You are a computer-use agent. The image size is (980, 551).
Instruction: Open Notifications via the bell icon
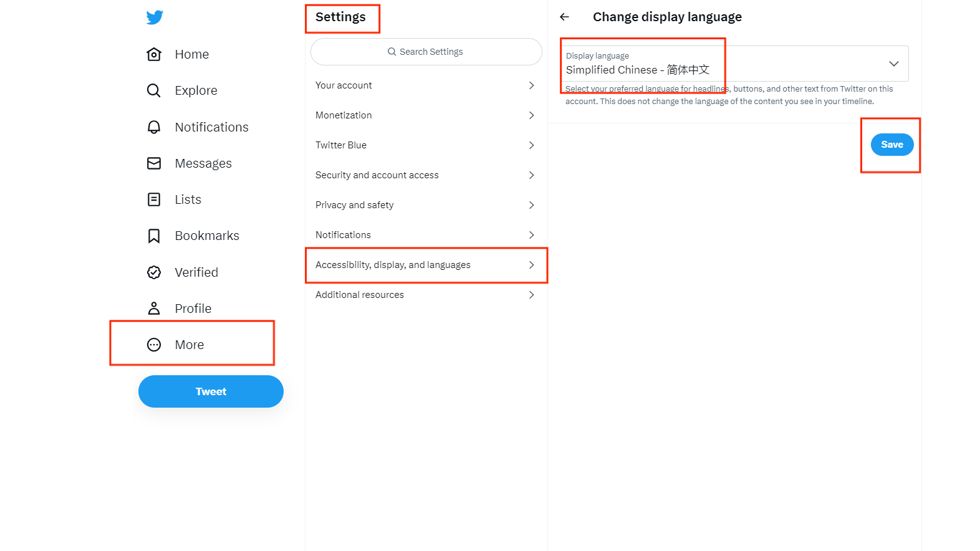(x=154, y=127)
